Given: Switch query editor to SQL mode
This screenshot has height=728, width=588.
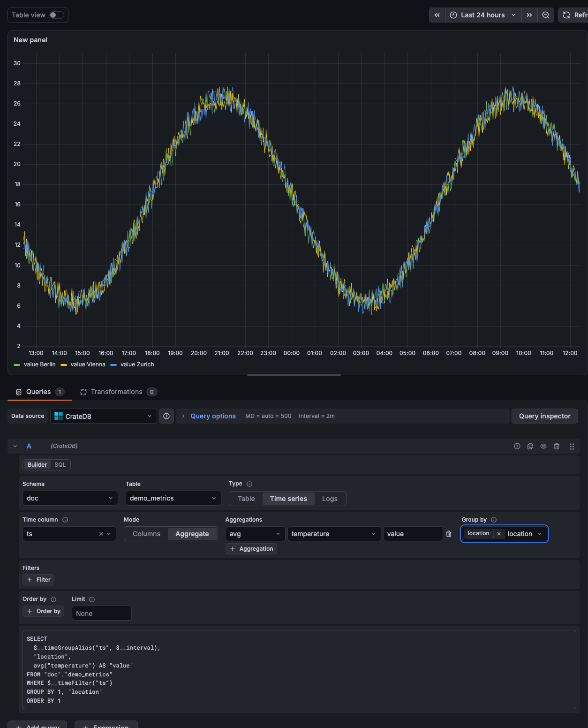Looking at the screenshot, I should (60, 465).
